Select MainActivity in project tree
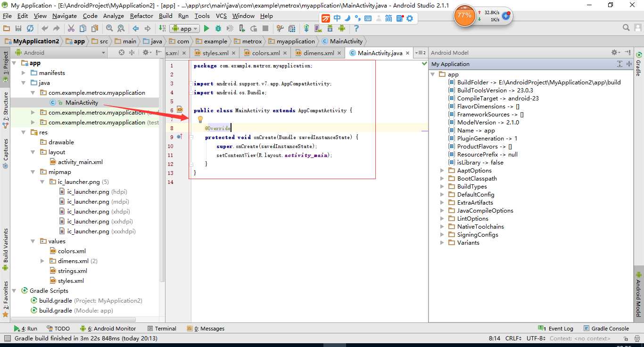 click(x=82, y=103)
